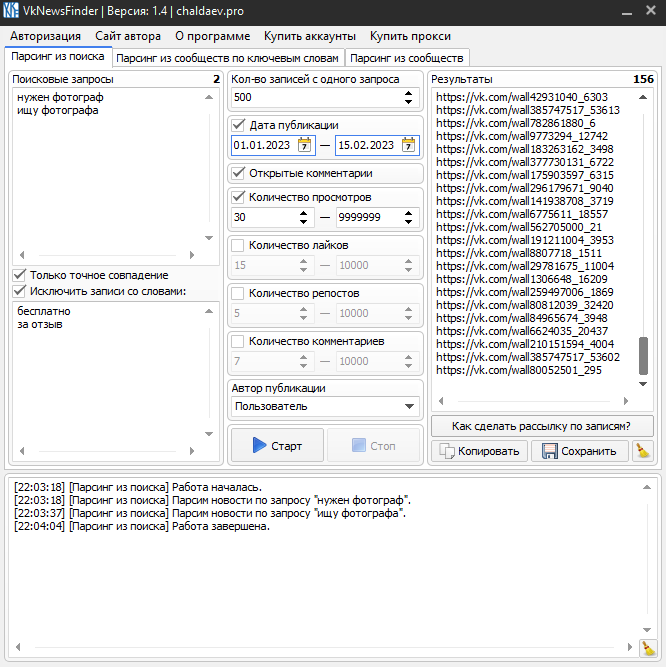Open the Купить прокси menu
Image resolution: width=666 pixels, height=667 pixels.
[x=409, y=35]
